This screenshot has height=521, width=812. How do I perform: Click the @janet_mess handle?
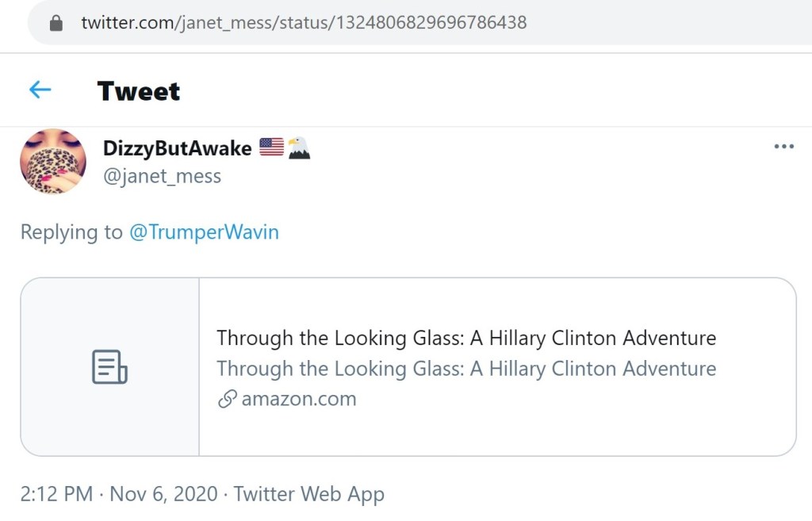[x=162, y=176]
